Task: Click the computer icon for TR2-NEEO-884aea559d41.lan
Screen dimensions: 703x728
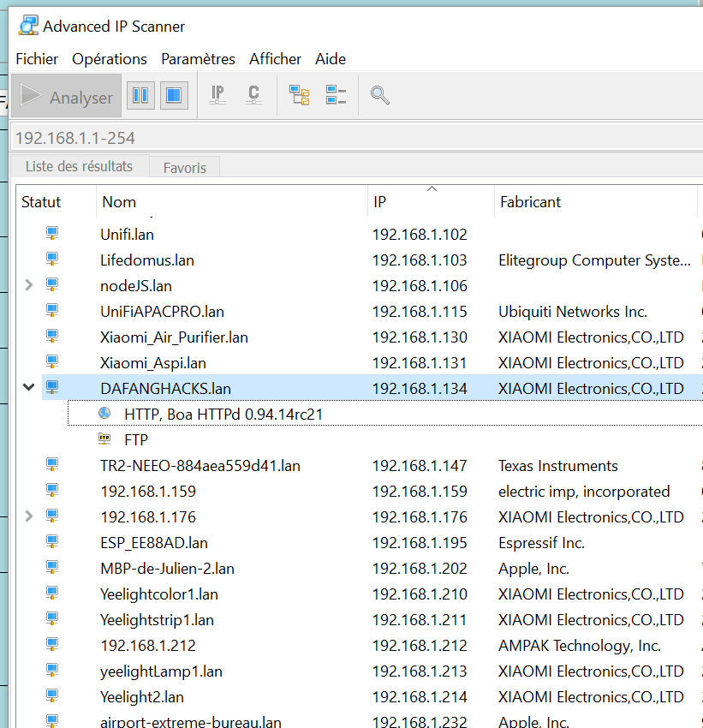Action: pyautogui.click(x=52, y=464)
